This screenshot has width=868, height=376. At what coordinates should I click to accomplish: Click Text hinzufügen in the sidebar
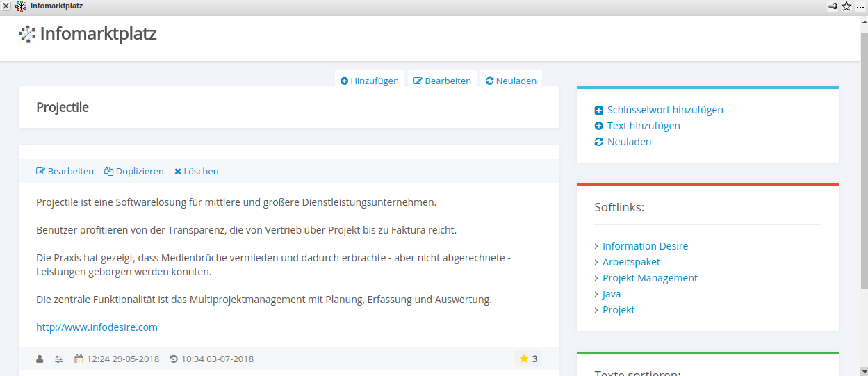[643, 126]
